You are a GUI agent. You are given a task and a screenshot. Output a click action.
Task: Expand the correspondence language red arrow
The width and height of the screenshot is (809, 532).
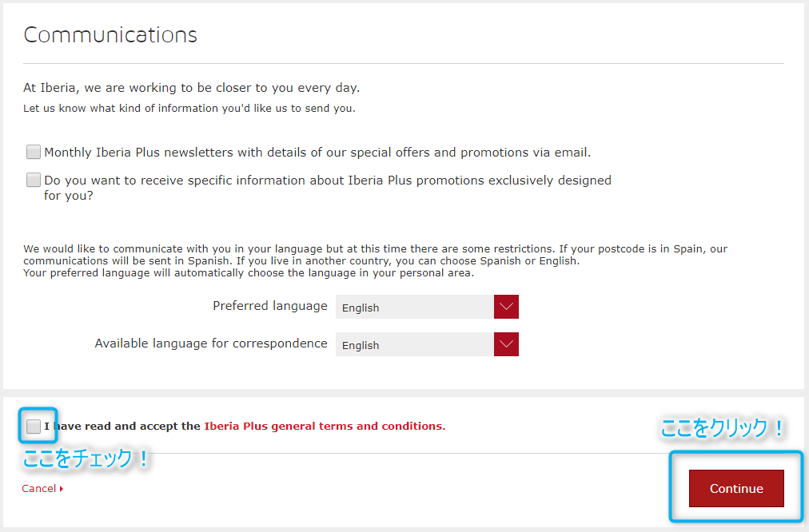tap(507, 345)
